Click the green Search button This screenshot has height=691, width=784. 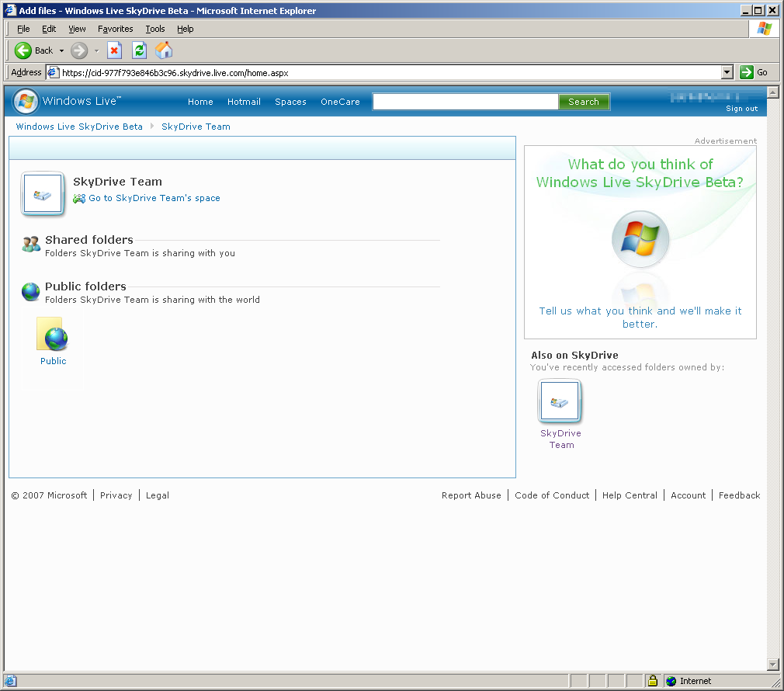coord(584,102)
